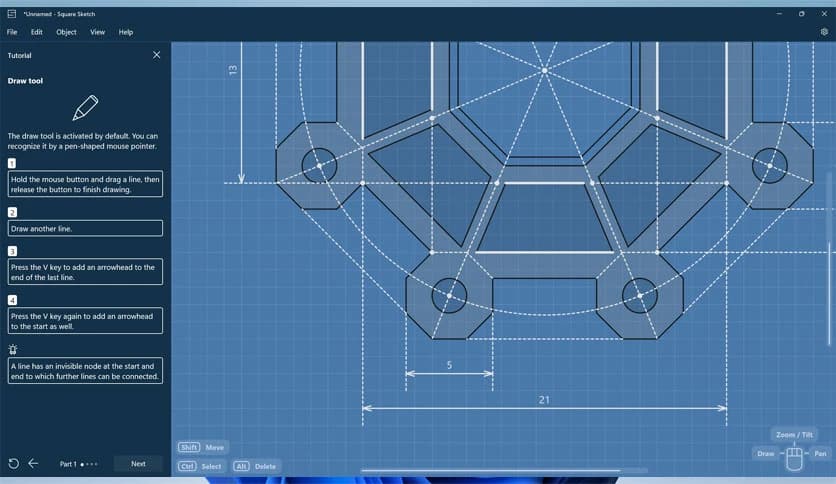
Task: Click the Part 1 progress dots
Action: [89, 464]
